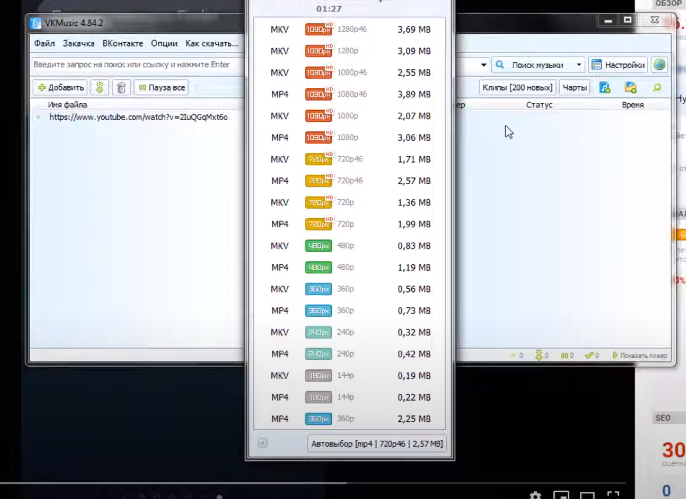
Task: Click the Пауза все button
Action: [x=161, y=87]
